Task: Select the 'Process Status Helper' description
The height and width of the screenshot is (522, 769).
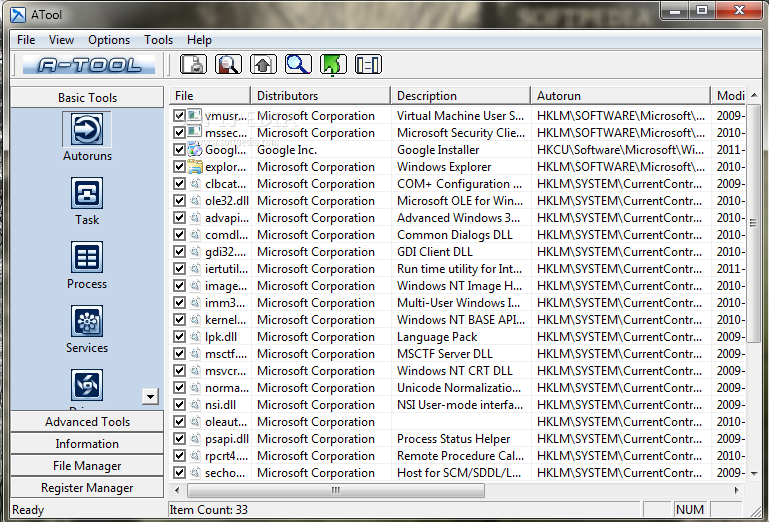Action: pos(454,439)
